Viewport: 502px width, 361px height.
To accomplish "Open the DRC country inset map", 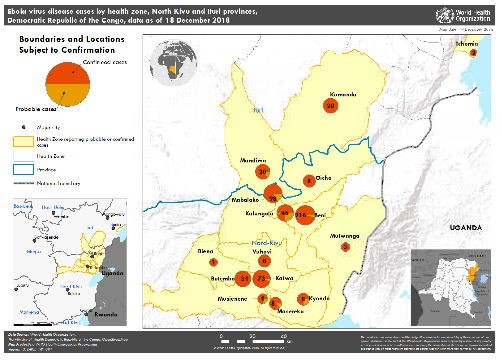I will [451, 287].
